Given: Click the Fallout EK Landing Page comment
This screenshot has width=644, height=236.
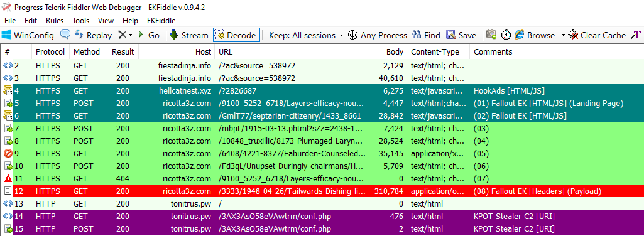Looking at the screenshot, I should (x=548, y=104).
